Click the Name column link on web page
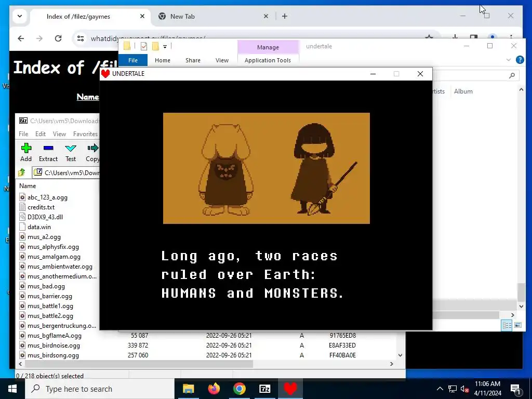The height and width of the screenshot is (399, 532). tap(87, 97)
